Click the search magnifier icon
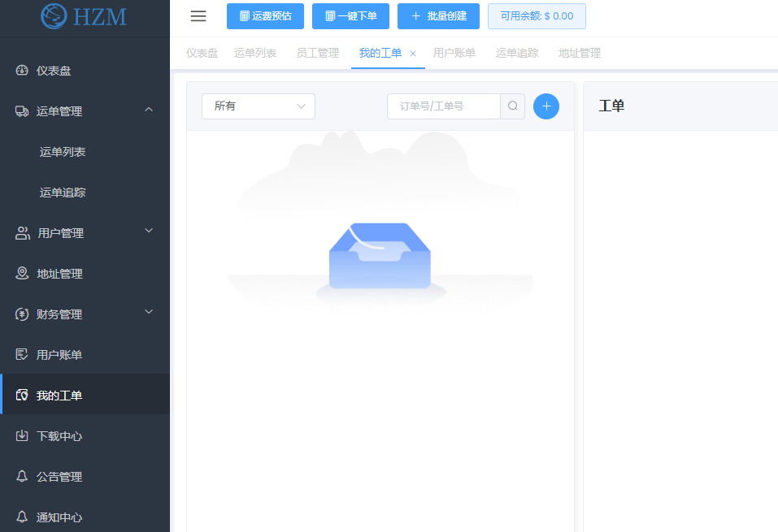The image size is (778, 532). pyautogui.click(x=512, y=106)
